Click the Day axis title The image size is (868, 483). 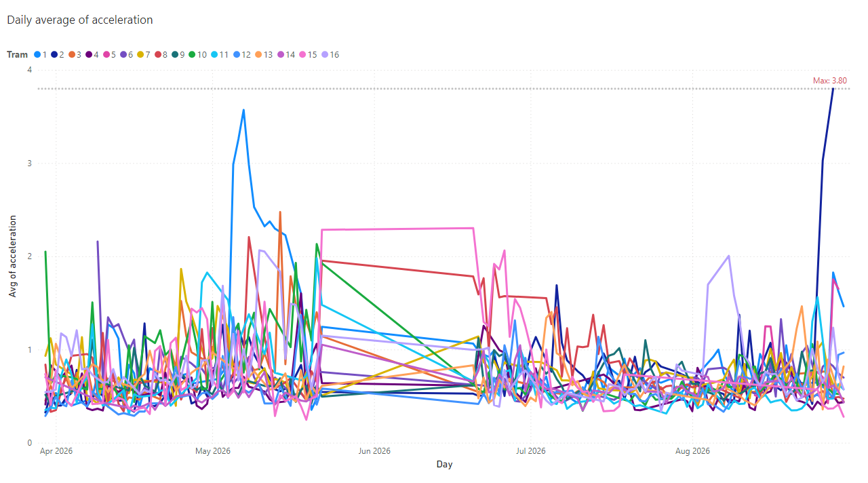click(x=444, y=465)
